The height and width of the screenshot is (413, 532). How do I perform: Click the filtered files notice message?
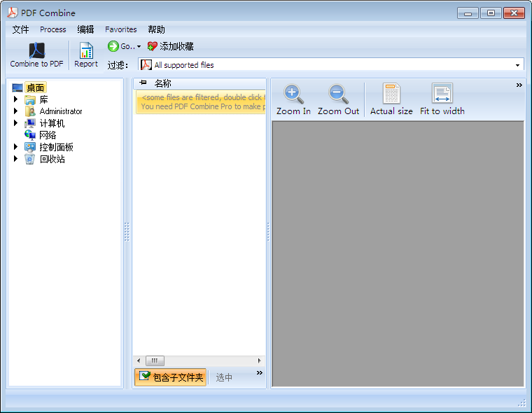[202, 97]
